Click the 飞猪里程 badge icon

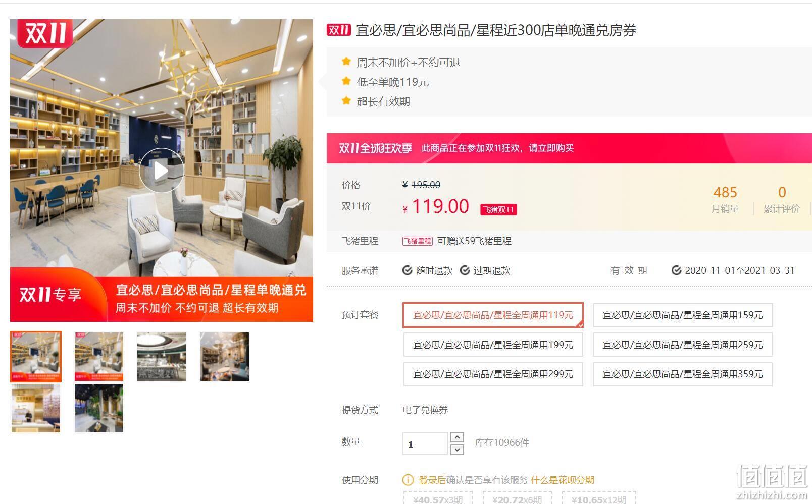[418, 241]
